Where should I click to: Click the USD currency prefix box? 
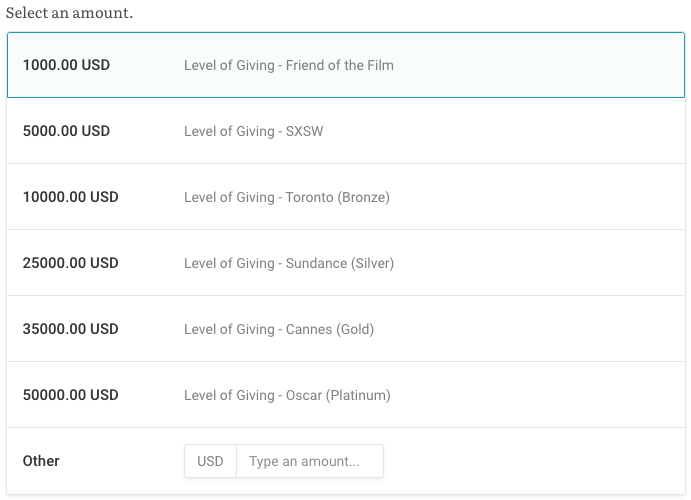coord(210,461)
